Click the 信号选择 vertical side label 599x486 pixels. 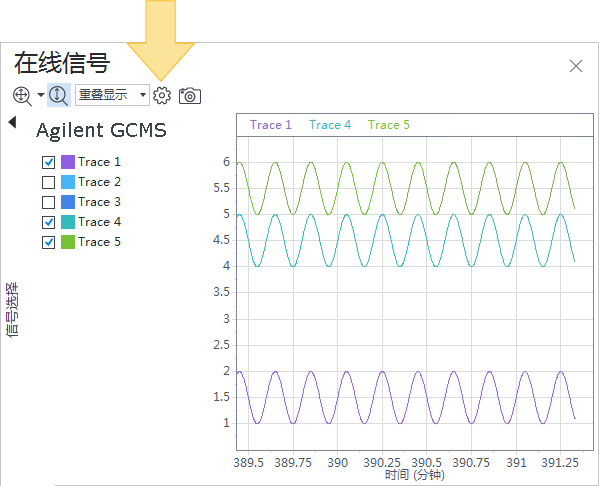[12, 309]
